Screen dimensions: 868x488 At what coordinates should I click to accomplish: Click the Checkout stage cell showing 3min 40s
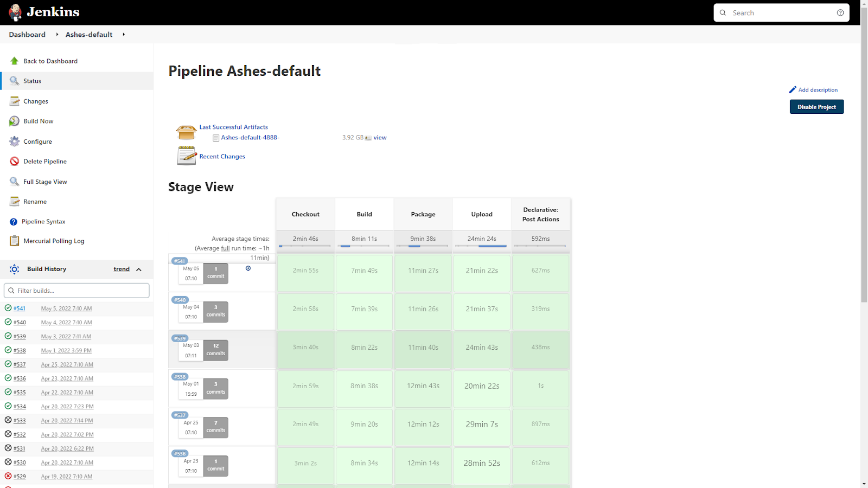click(305, 348)
